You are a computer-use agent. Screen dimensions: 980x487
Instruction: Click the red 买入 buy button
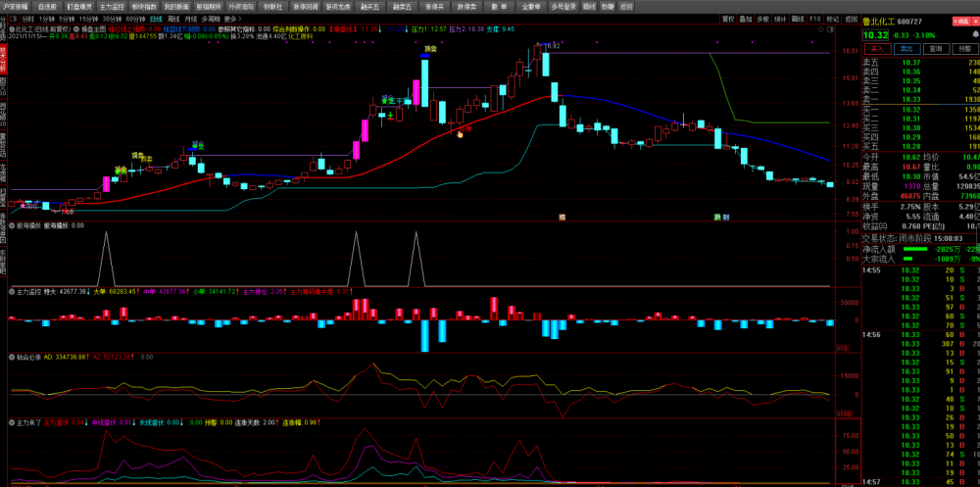tap(877, 48)
